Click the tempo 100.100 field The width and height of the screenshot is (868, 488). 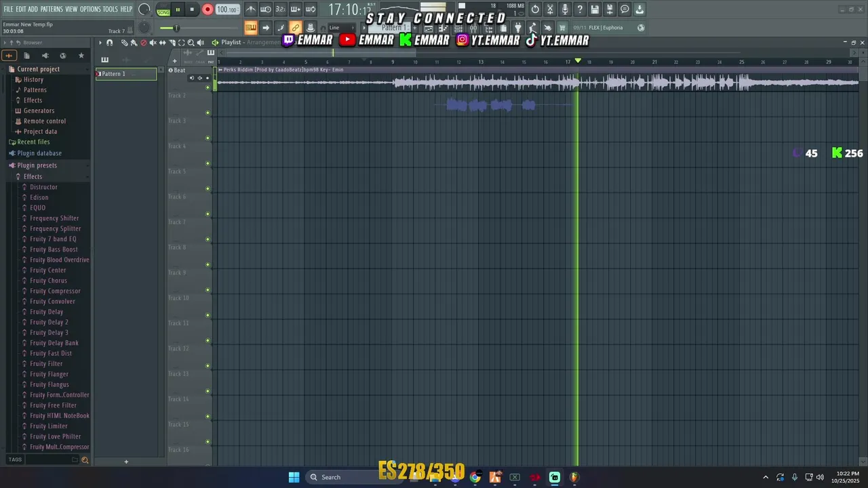pyautogui.click(x=227, y=9)
